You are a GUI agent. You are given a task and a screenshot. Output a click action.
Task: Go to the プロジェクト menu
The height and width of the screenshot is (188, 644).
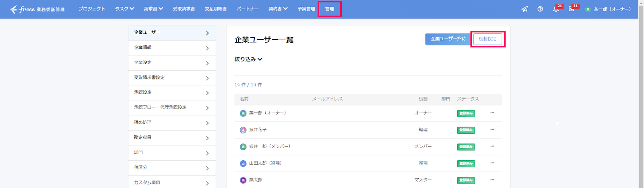pyautogui.click(x=92, y=9)
